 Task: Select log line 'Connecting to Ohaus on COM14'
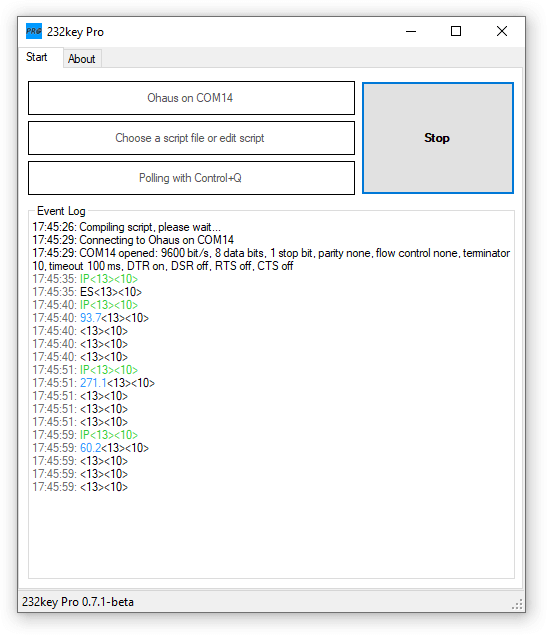[x=133, y=240]
